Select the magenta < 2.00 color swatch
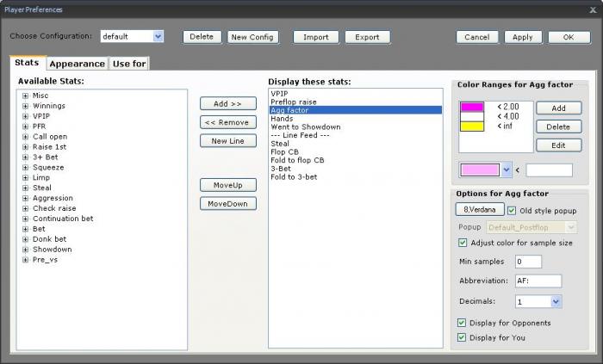 [472, 107]
